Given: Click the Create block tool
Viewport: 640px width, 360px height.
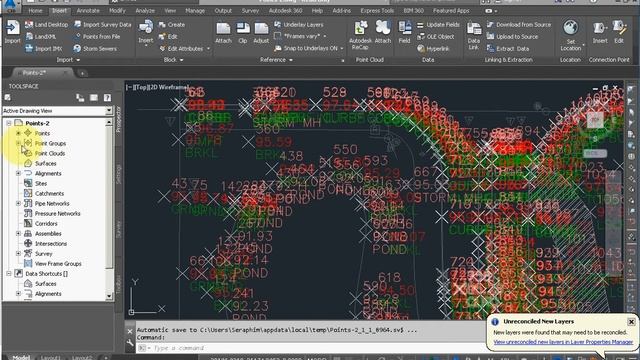Looking at the screenshot, I should [172, 24].
